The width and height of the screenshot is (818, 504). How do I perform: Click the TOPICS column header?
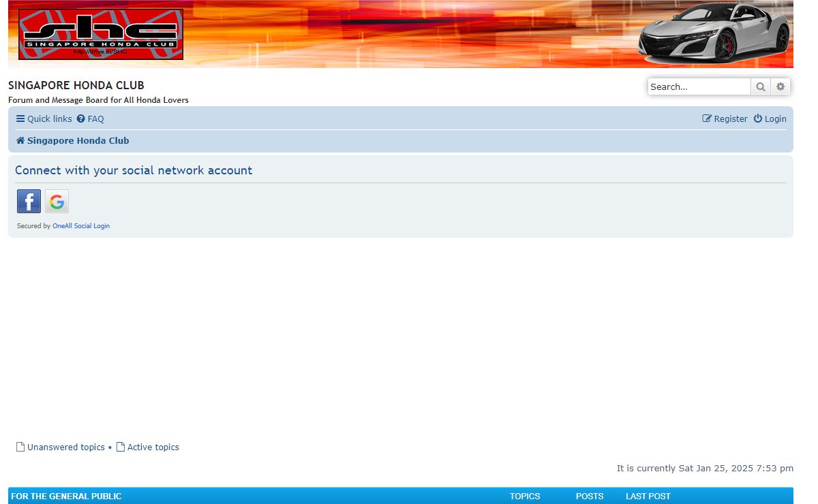(525, 497)
